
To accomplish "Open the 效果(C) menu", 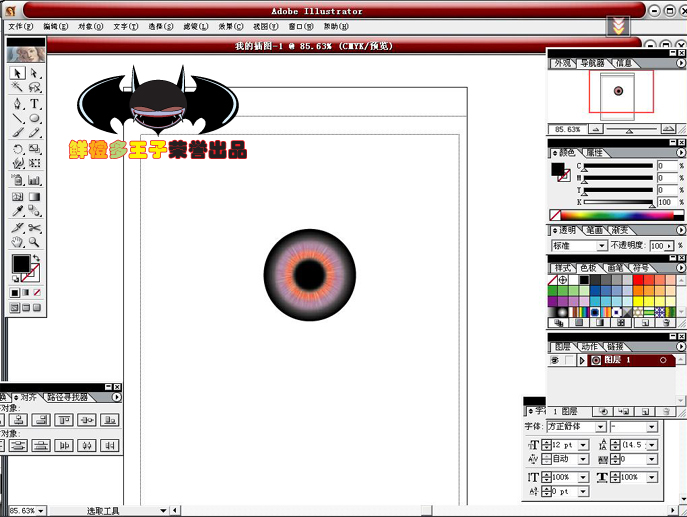I will [x=231, y=26].
